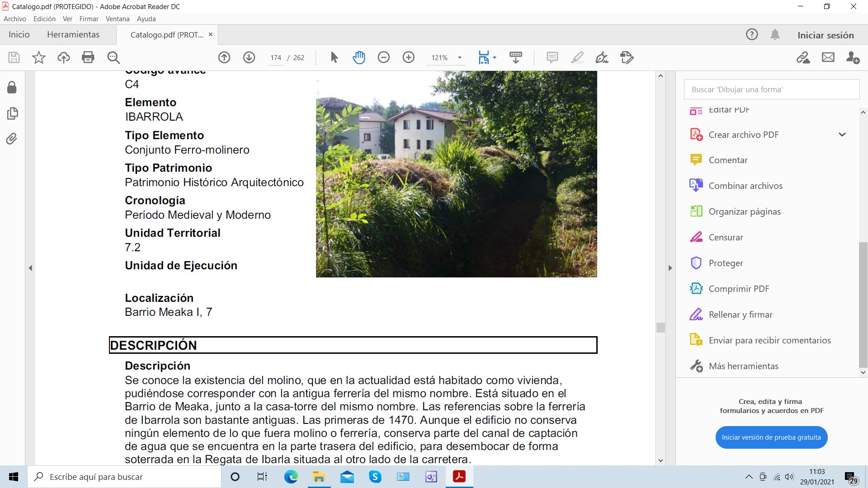The height and width of the screenshot is (488, 868).
Task: Open the sign document pen icon
Action: pyautogui.click(x=602, y=57)
